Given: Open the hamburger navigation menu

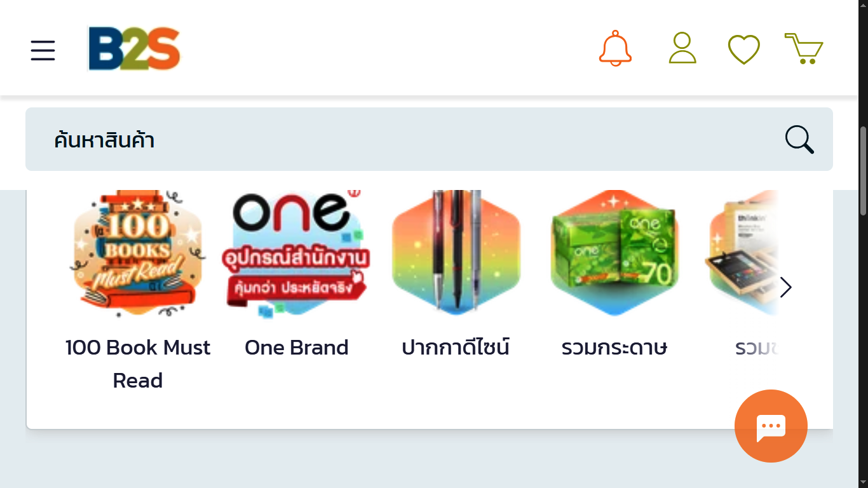Looking at the screenshot, I should [x=43, y=50].
